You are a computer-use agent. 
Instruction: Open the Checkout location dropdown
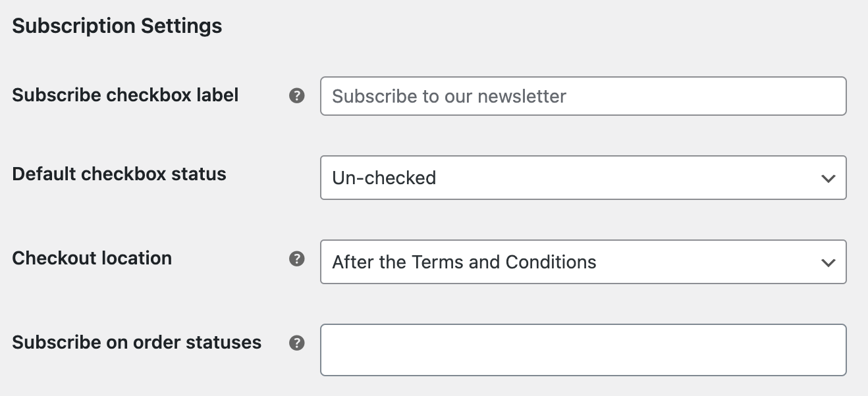(583, 262)
